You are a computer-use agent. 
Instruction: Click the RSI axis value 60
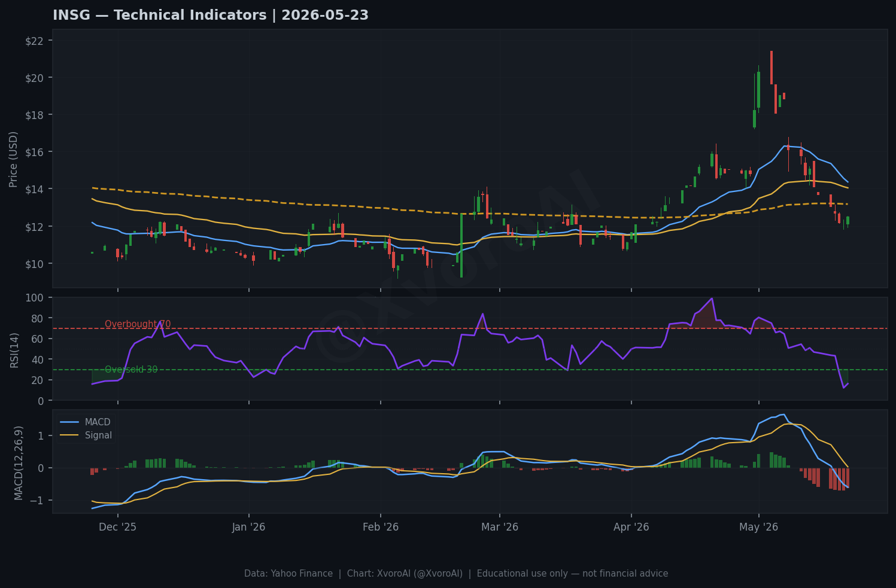click(38, 339)
